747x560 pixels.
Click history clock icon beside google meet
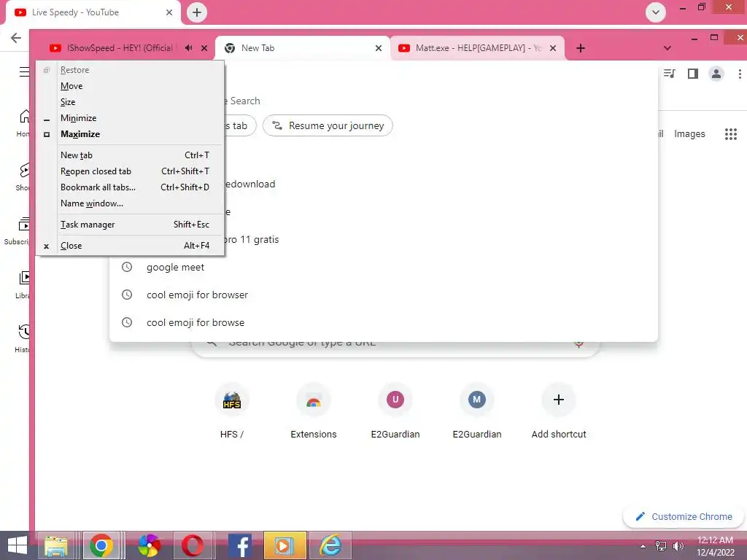click(x=127, y=267)
